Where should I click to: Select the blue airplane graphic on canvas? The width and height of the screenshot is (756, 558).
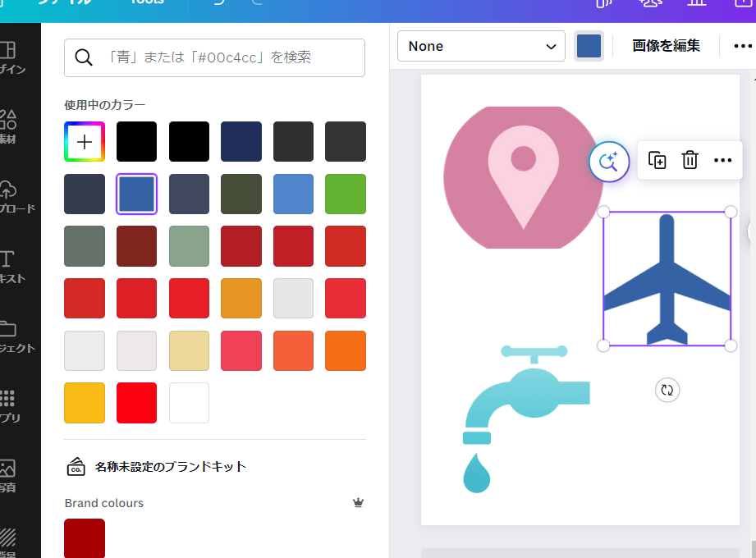click(x=667, y=278)
